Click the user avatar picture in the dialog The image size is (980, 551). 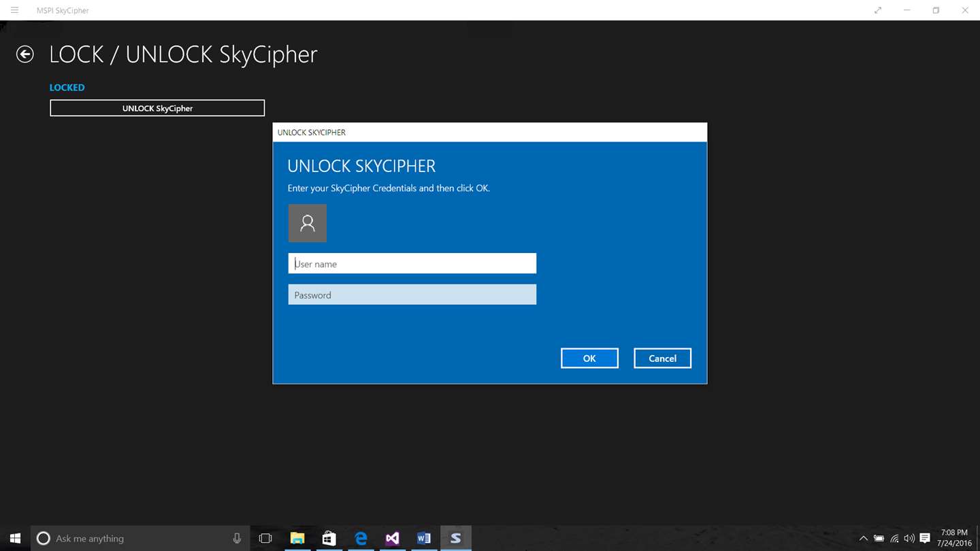(x=308, y=223)
